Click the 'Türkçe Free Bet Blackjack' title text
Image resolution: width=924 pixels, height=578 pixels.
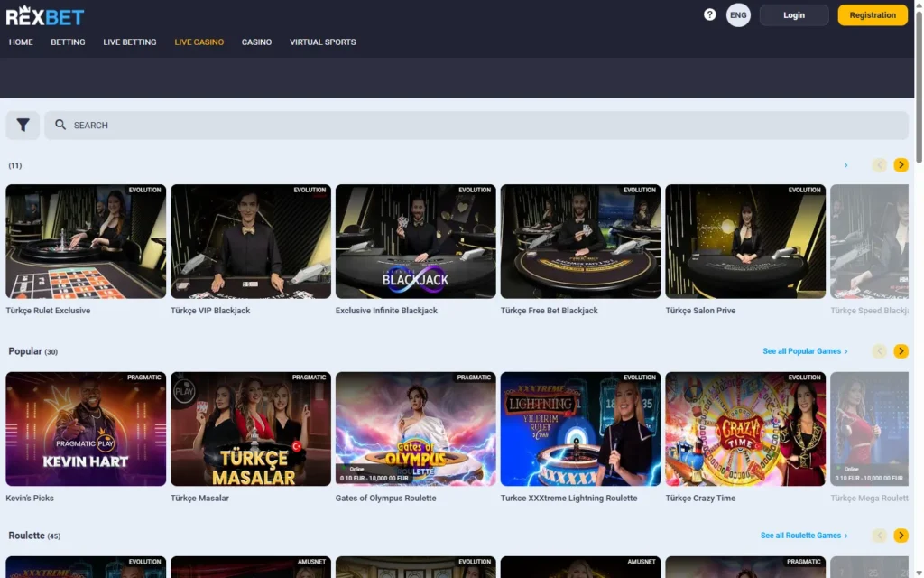point(550,311)
